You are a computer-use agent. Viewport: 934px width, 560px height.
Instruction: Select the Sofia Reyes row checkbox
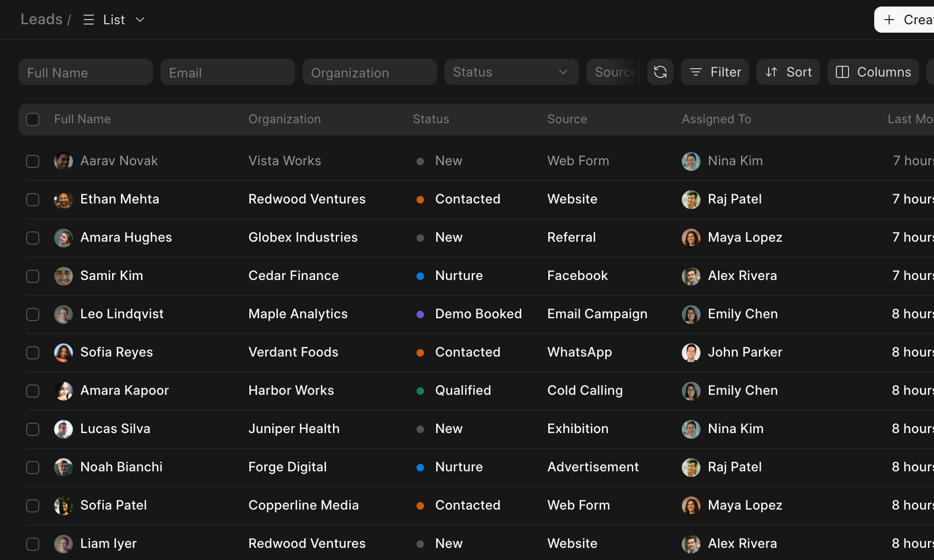point(33,353)
